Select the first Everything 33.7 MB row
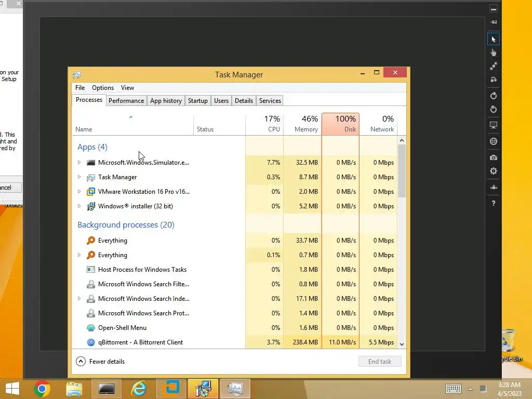Image resolution: width=532 pixels, height=399 pixels. (x=235, y=241)
